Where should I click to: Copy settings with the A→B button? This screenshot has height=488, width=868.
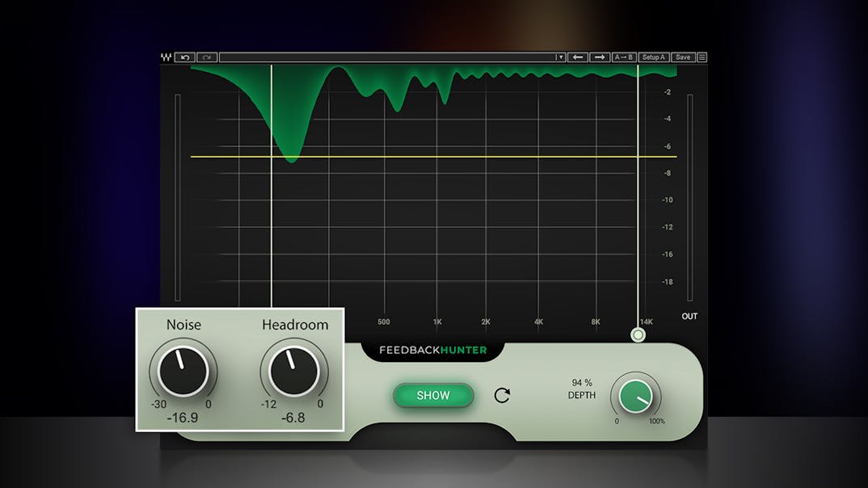pyautogui.click(x=624, y=58)
